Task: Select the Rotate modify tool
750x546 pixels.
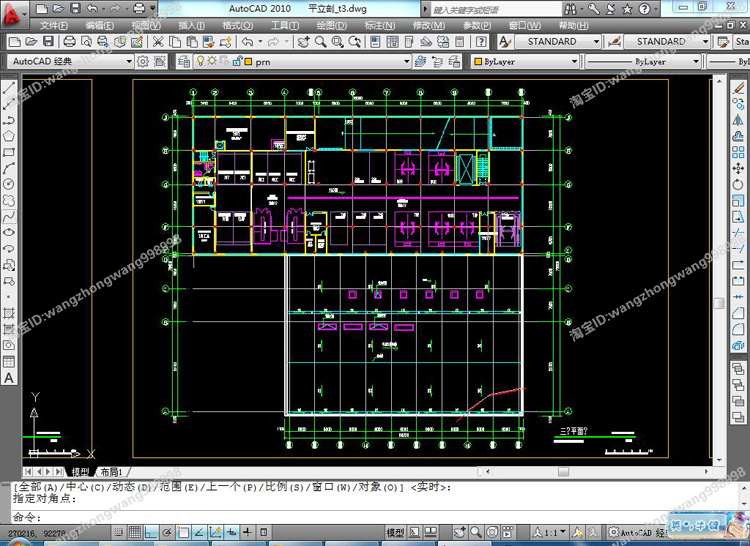Action: [738, 185]
